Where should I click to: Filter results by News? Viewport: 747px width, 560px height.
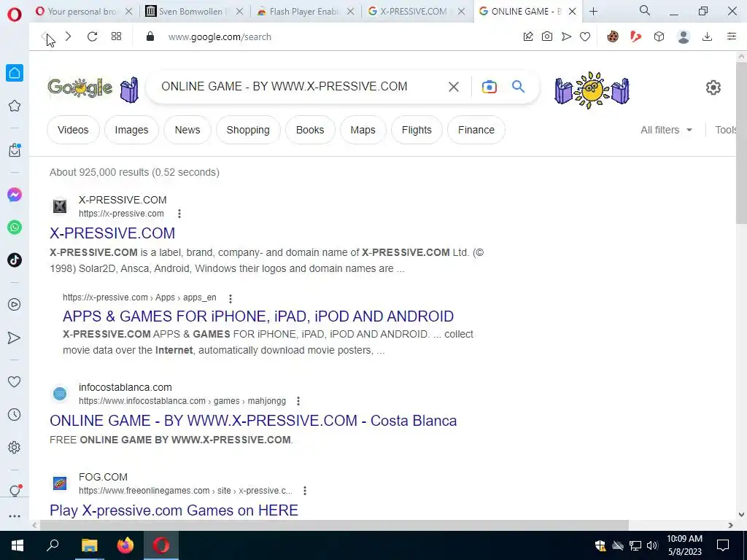click(187, 130)
